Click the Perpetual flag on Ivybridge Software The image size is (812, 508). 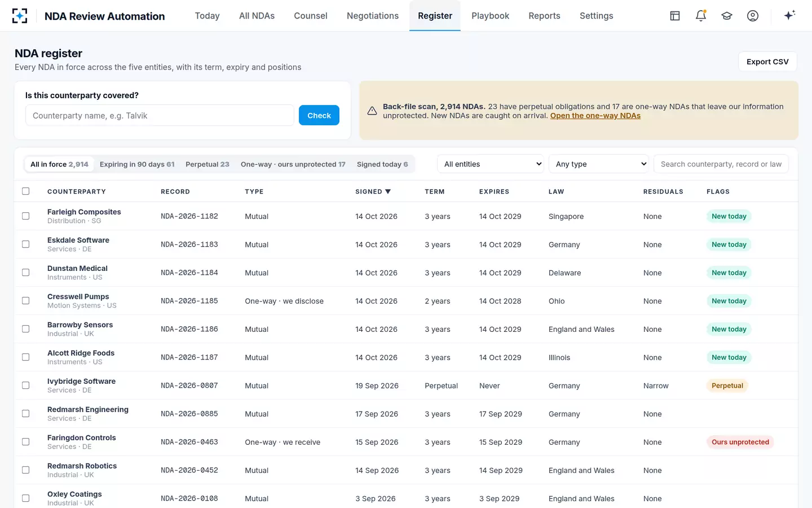727,386
